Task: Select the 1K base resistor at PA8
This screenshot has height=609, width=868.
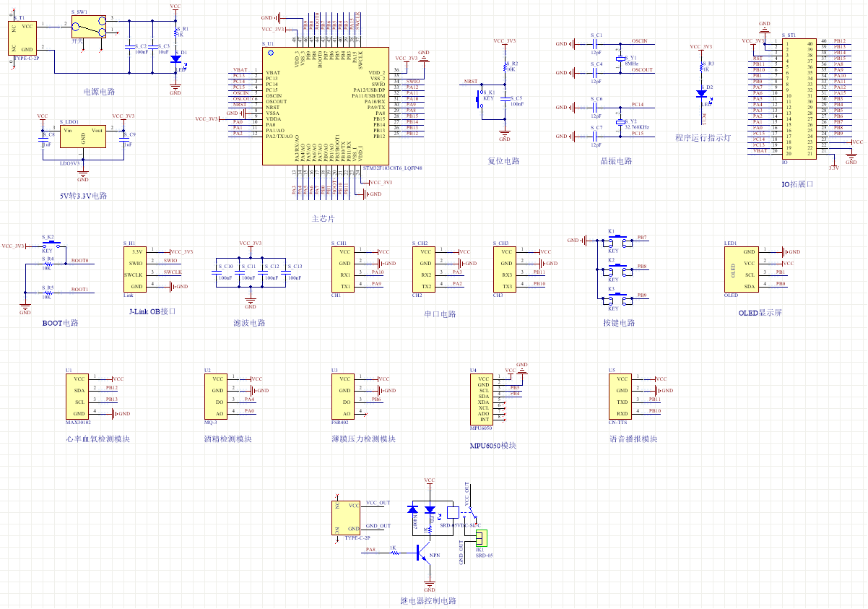Action: point(394,555)
